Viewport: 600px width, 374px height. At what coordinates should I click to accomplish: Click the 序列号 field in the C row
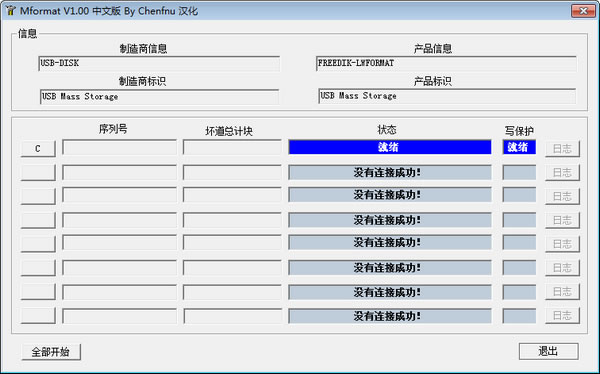(119, 147)
